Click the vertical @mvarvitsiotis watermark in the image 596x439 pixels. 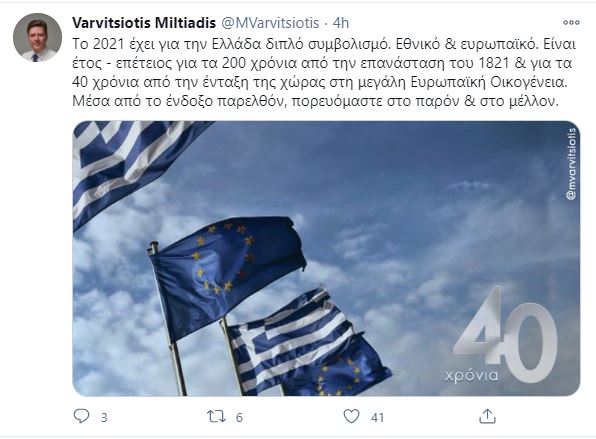[571, 164]
